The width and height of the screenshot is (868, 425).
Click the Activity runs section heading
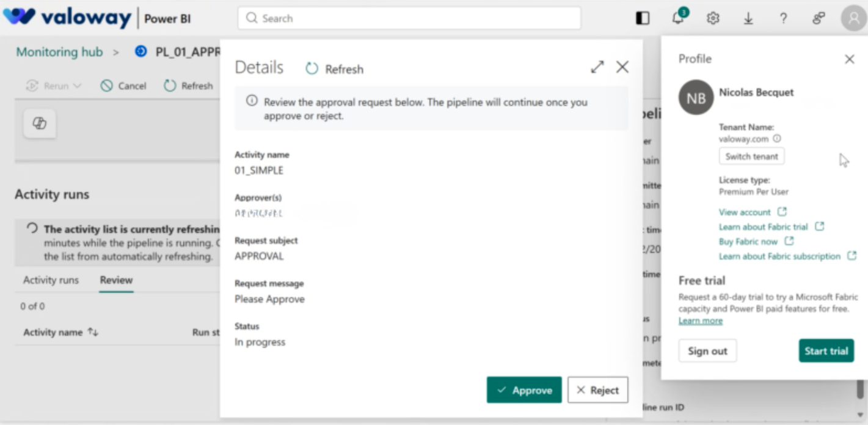tap(52, 194)
